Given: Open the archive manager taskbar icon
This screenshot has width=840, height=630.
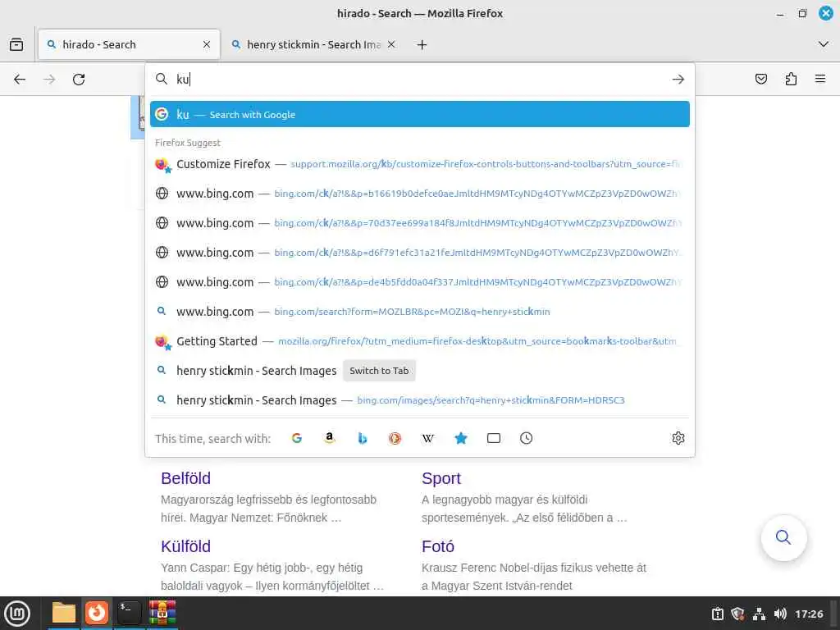Looking at the screenshot, I should tap(162, 613).
